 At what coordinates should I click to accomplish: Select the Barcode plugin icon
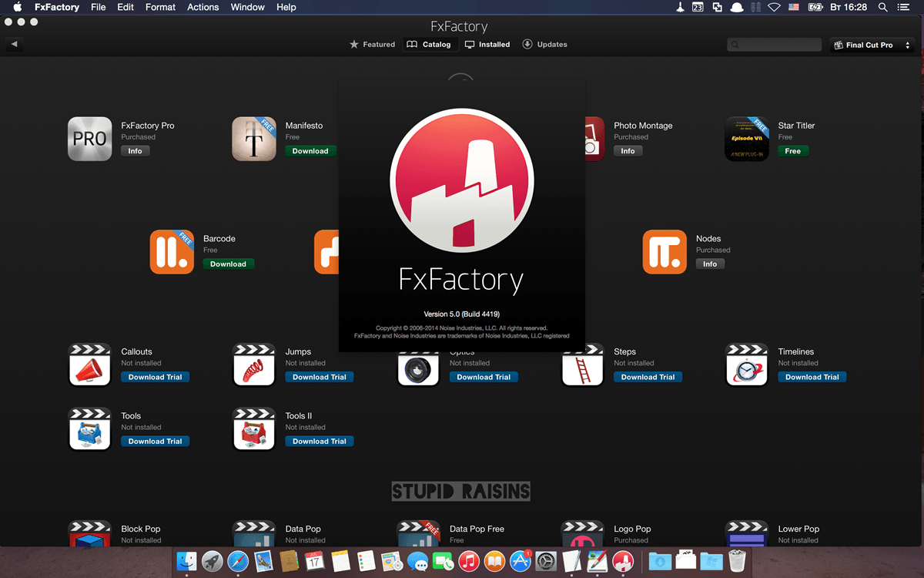pyautogui.click(x=172, y=252)
